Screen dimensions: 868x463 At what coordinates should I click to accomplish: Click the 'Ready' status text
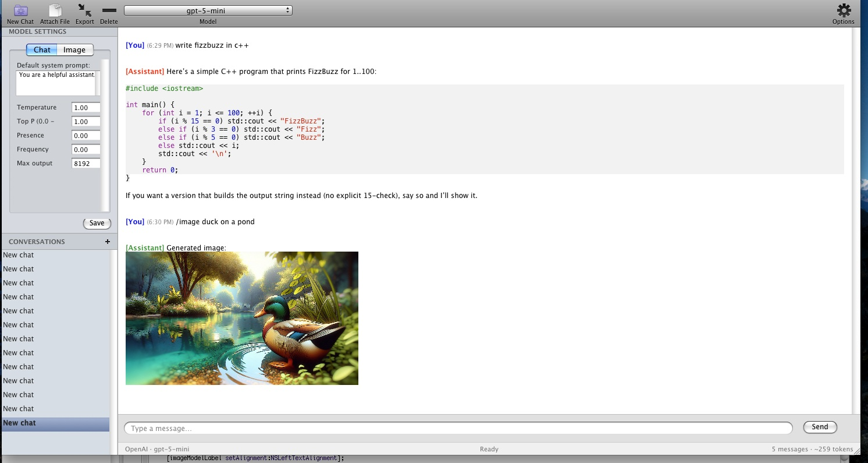coord(489,449)
